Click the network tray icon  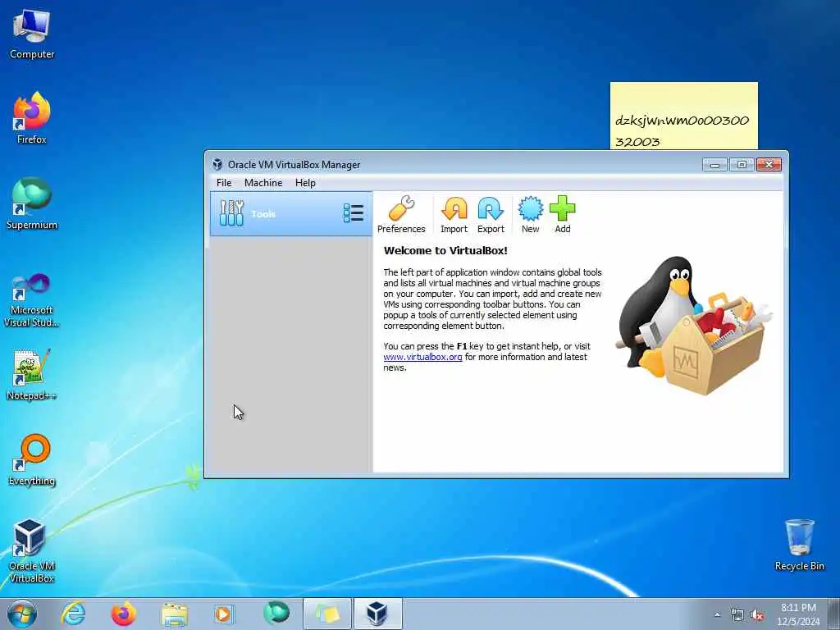coord(737,615)
